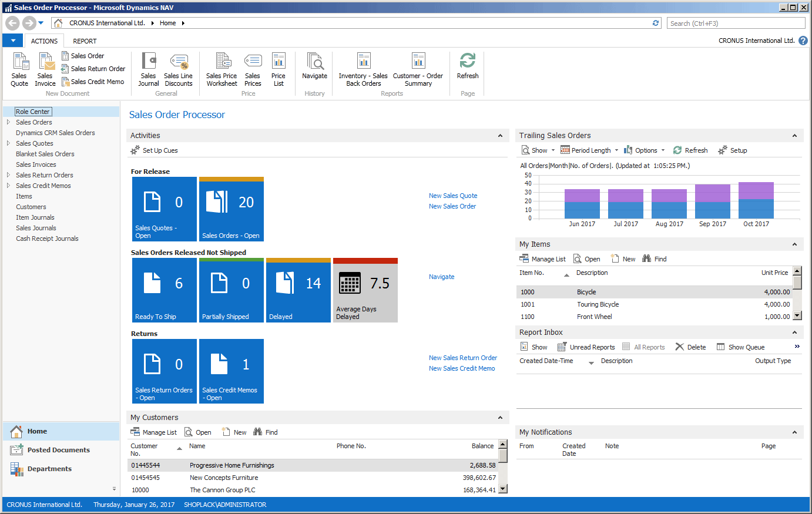Open the application menu dropdown arrow
This screenshot has height=514, width=812.
[13, 41]
